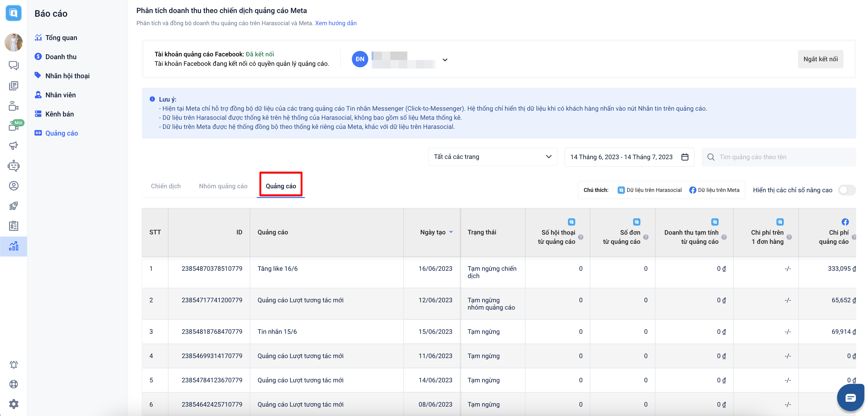Viewport: 868px width, 416px height.
Task: Click the rocket icon in sidebar
Action: click(x=13, y=206)
